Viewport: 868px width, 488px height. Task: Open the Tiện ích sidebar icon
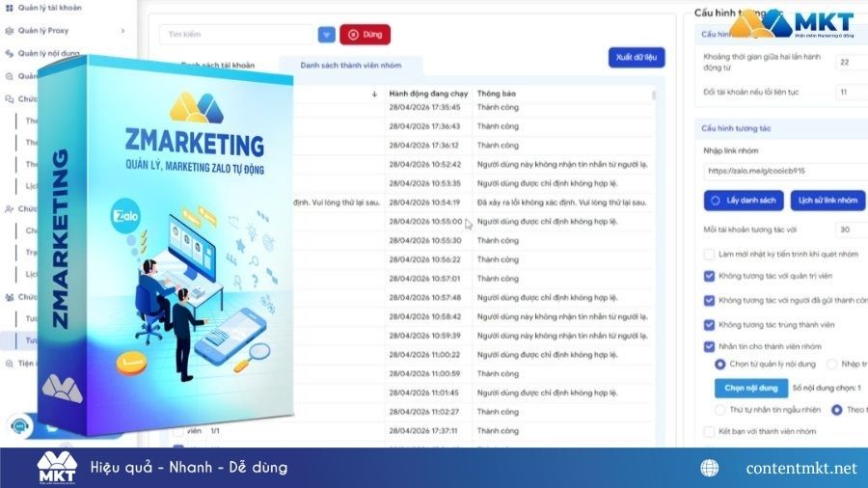(9, 364)
